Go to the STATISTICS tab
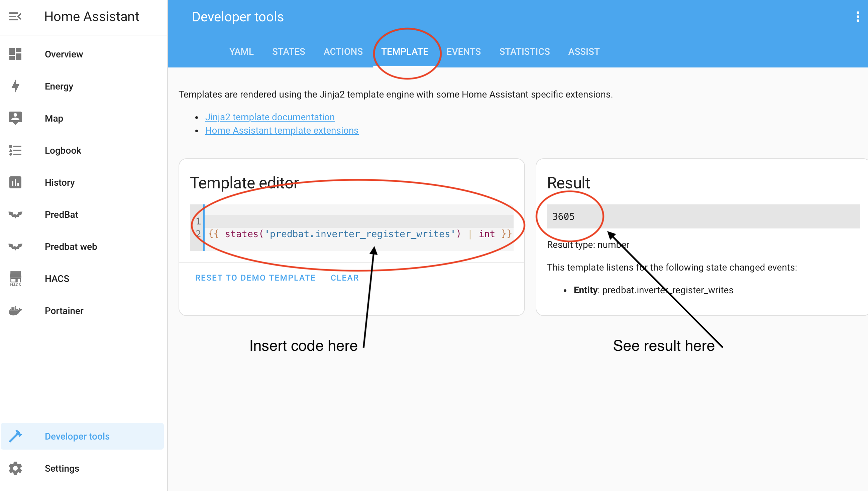868x491 pixels. pos(525,51)
